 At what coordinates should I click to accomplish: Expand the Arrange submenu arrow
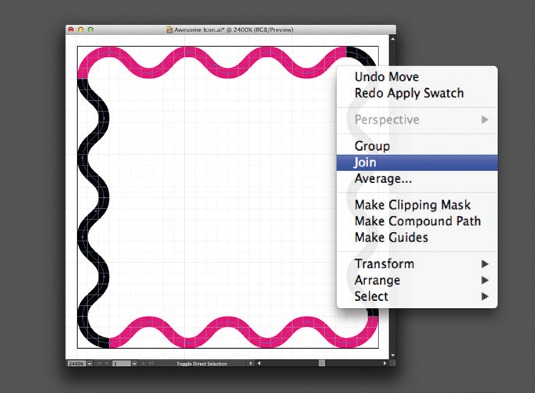click(485, 280)
